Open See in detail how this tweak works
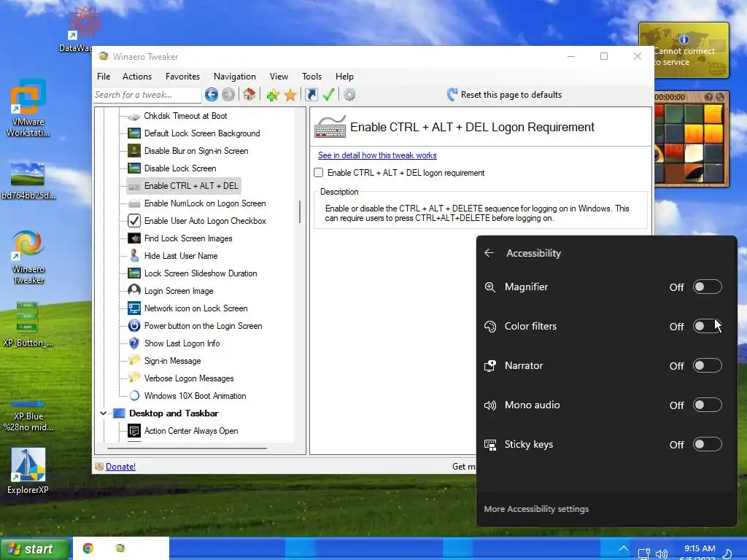The image size is (747, 560). (x=377, y=155)
